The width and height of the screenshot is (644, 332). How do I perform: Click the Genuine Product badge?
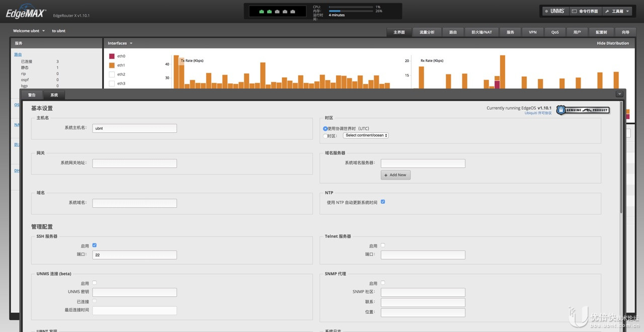(x=583, y=110)
